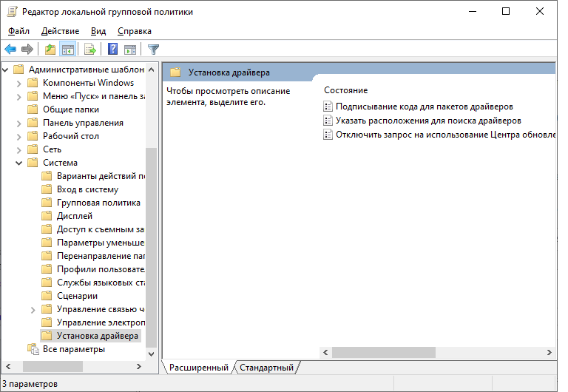Click the Все параметры icon
Viewport: 568px width, 392px height.
coord(33,349)
